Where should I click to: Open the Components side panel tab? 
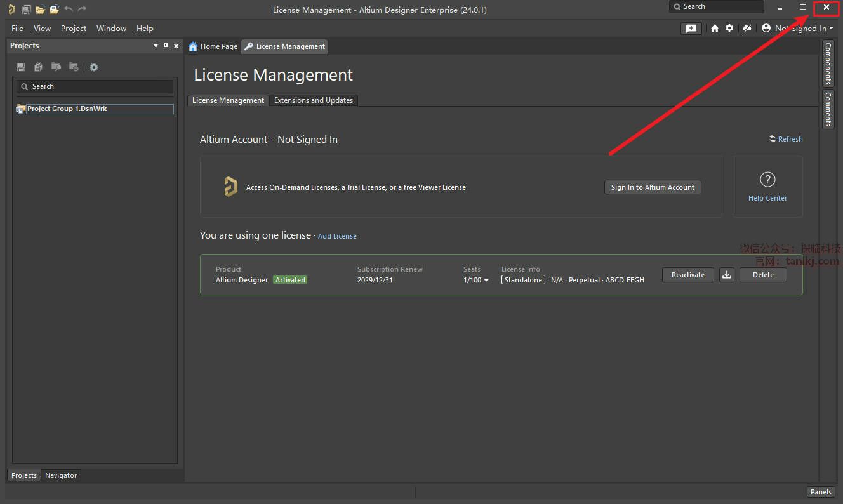(x=828, y=63)
